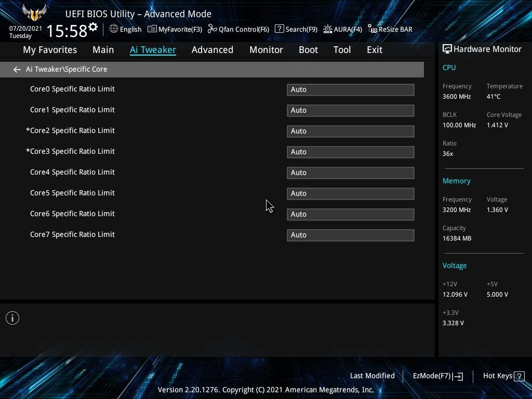
Task: Select the Core3 Specific Ratio Limit value box
Action: [x=350, y=152]
